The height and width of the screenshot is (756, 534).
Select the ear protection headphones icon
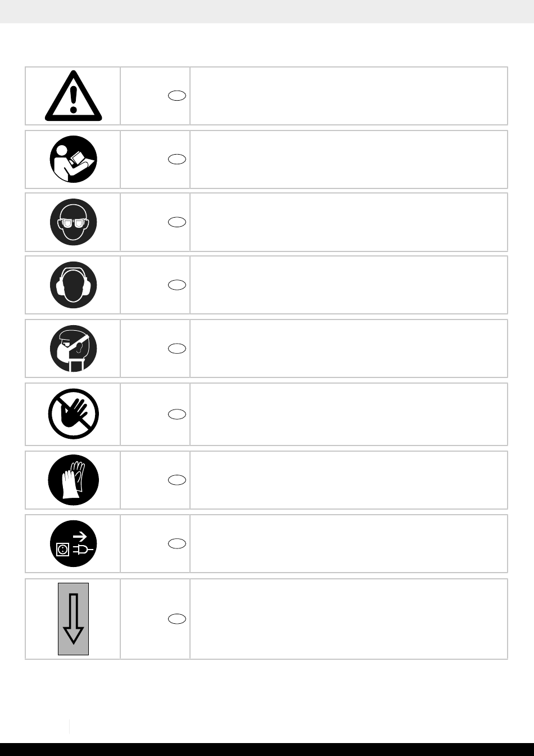(x=73, y=285)
